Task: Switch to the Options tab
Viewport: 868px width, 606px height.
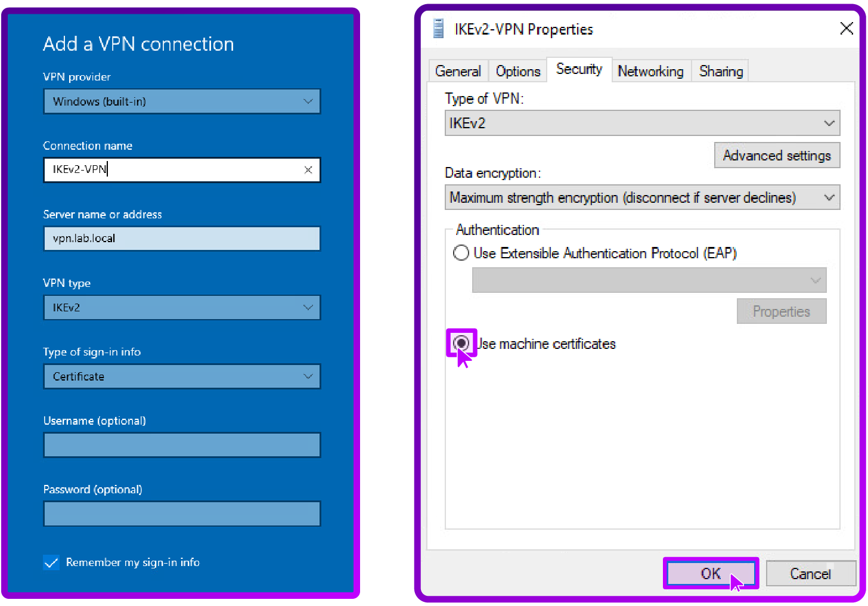Action: click(517, 70)
